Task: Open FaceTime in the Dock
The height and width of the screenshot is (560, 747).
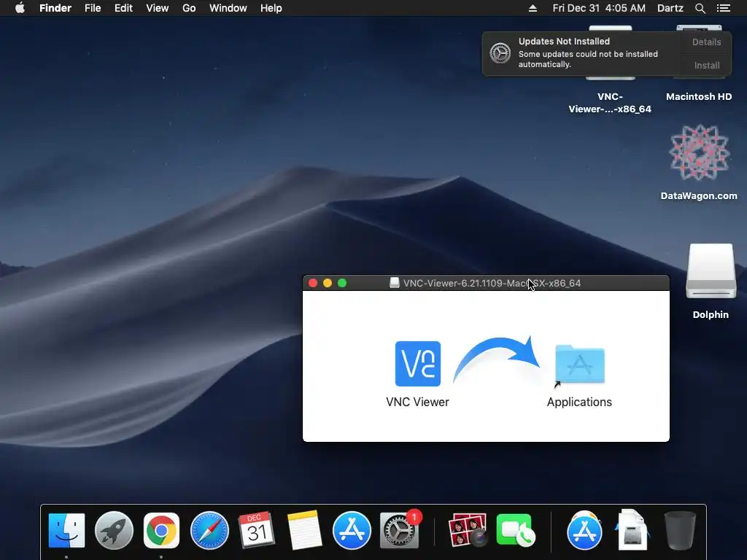Action: click(x=516, y=530)
